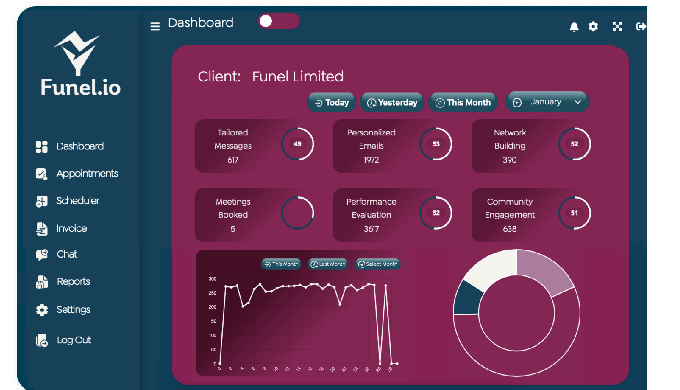Click the Dashboard page title
Viewport: 680px width, 390px height.
click(x=200, y=23)
